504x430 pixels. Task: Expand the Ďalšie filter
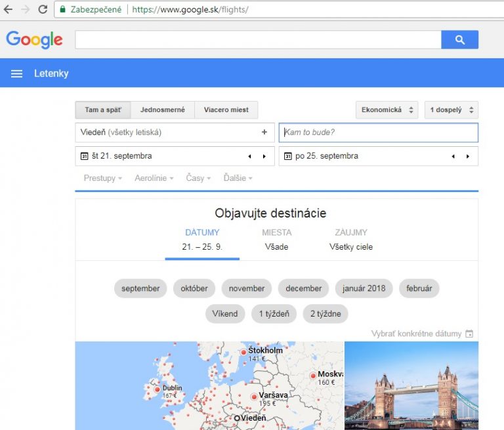(x=238, y=178)
